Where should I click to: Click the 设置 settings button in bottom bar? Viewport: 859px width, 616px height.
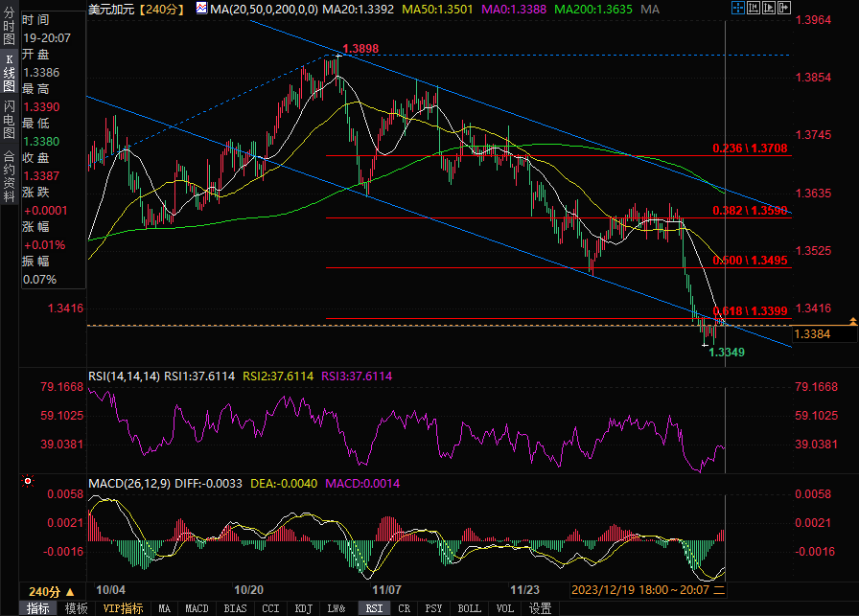coord(540,608)
